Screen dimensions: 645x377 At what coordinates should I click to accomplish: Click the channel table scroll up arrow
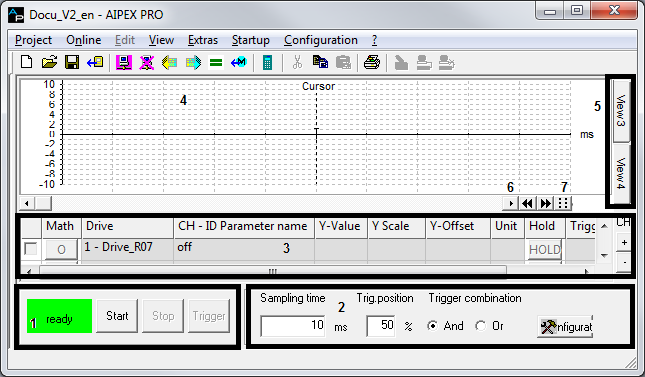[604, 226]
